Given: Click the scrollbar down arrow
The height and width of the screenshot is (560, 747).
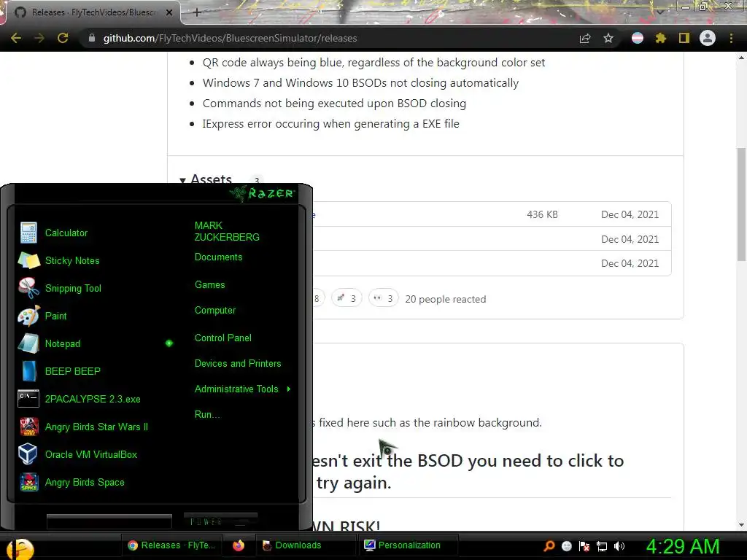Looking at the screenshot, I should tap(741, 525).
